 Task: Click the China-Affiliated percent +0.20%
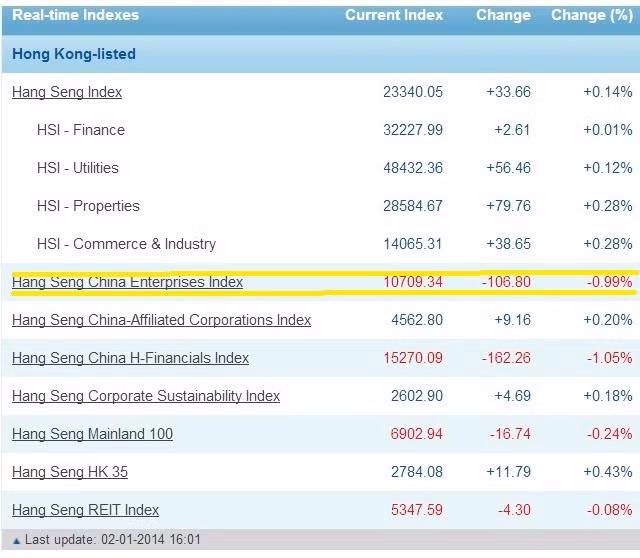(608, 320)
